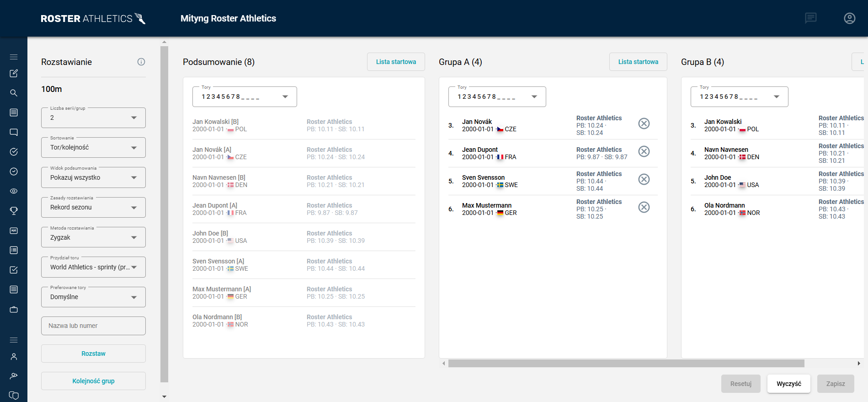Click the Rozstaw button
The height and width of the screenshot is (402, 868).
click(x=93, y=354)
